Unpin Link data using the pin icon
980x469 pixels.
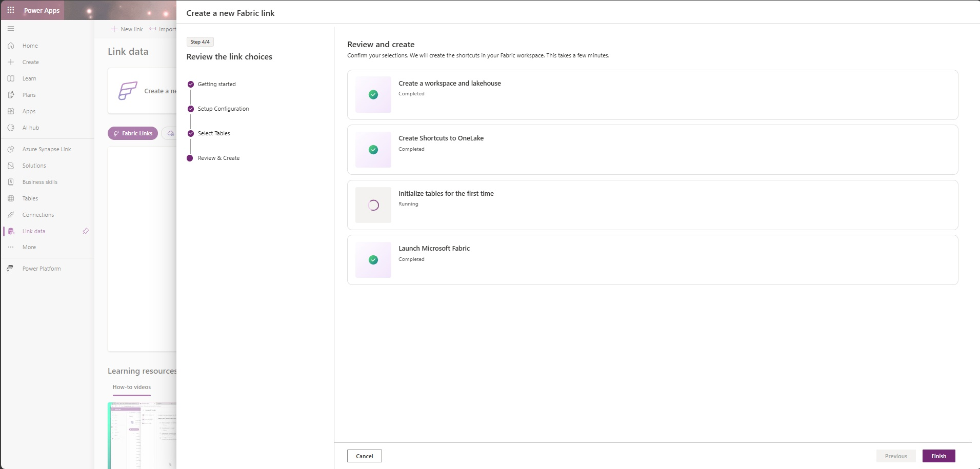pos(86,231)
